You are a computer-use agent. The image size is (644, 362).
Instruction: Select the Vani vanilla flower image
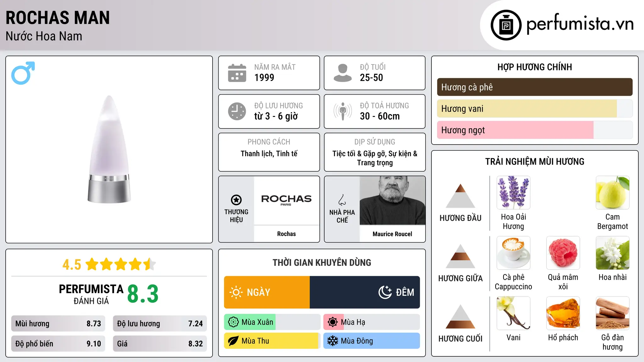click(x=514, y=313)
